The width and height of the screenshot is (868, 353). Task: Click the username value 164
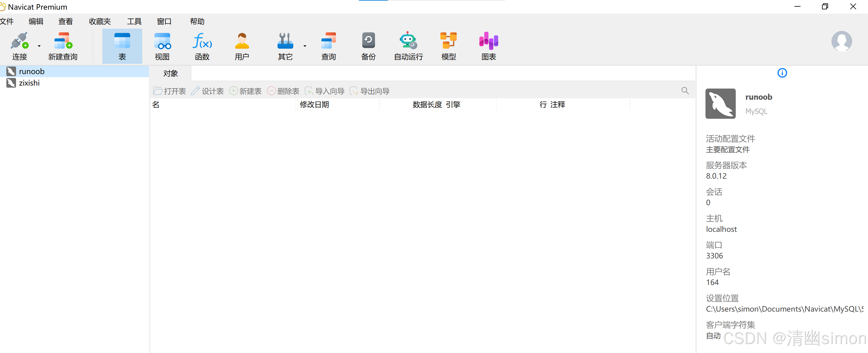[x=712, y=282]
